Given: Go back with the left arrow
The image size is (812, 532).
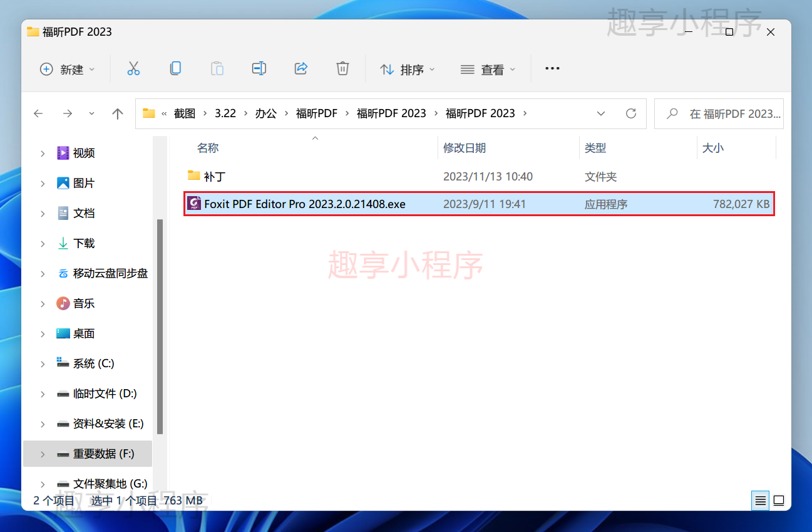Looking at the screenshot, I should point(38,113).
